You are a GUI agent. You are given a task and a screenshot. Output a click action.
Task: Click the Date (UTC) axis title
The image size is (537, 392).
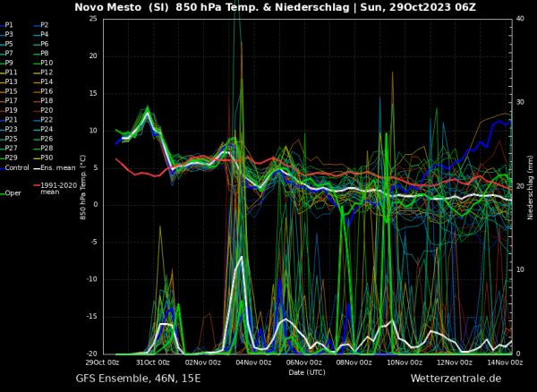307,372
